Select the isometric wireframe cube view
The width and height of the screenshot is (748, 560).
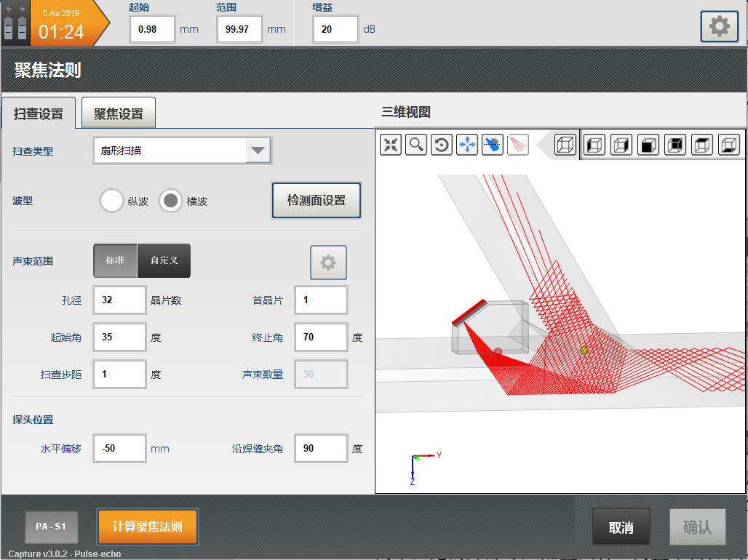point(565,145)
